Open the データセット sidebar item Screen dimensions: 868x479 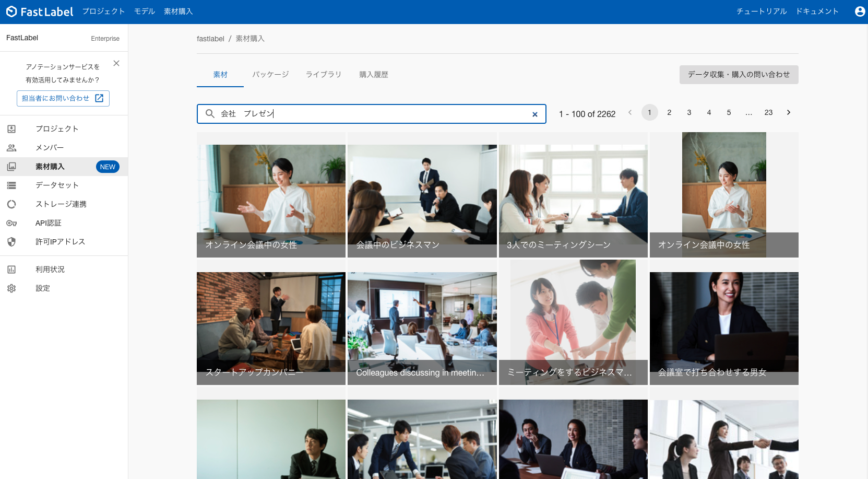pyautogui.click(x=64, y=185)
